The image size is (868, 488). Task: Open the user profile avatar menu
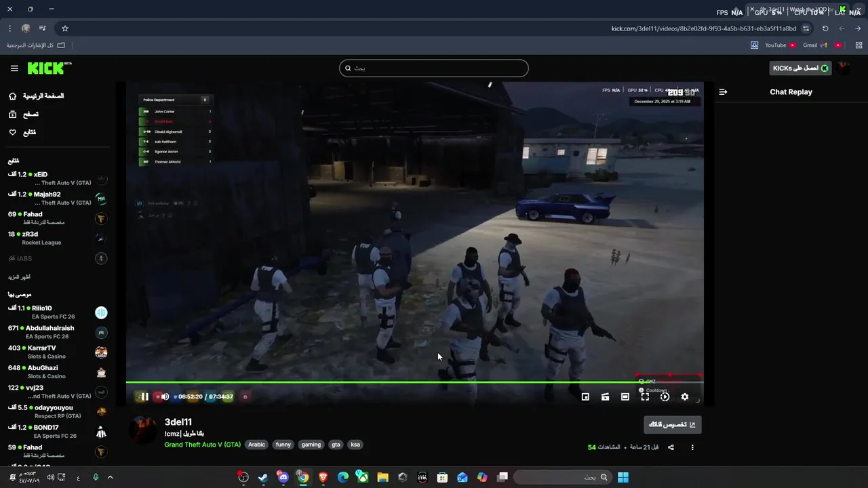click(844, 68)
